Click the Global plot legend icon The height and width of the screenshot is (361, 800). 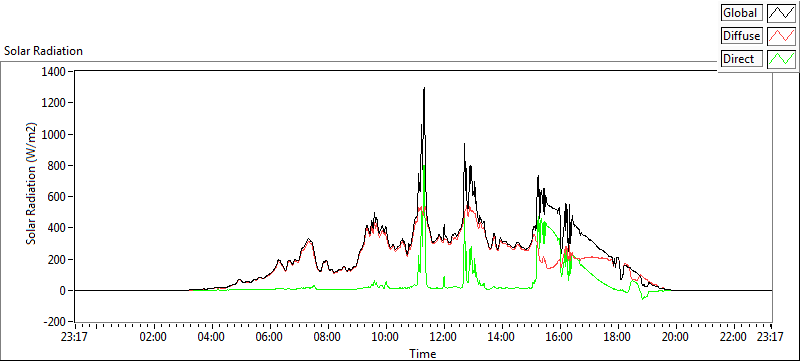point(781,12)
